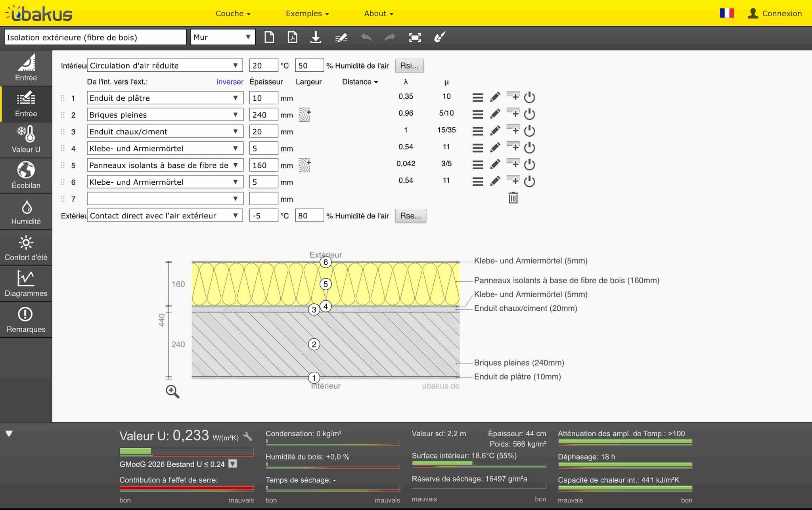Click the Rsi... button
This screenshot has height=510, width=812.
click(409, 65)
